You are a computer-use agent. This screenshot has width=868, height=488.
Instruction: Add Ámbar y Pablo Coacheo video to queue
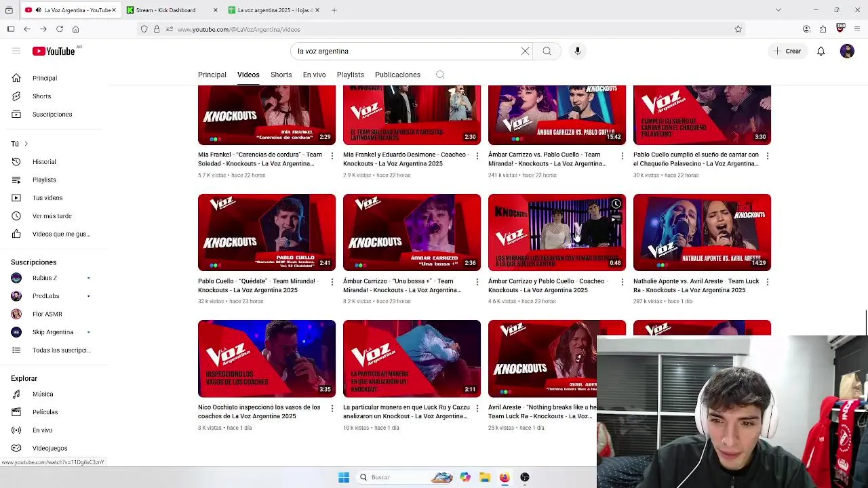point(616,219)
